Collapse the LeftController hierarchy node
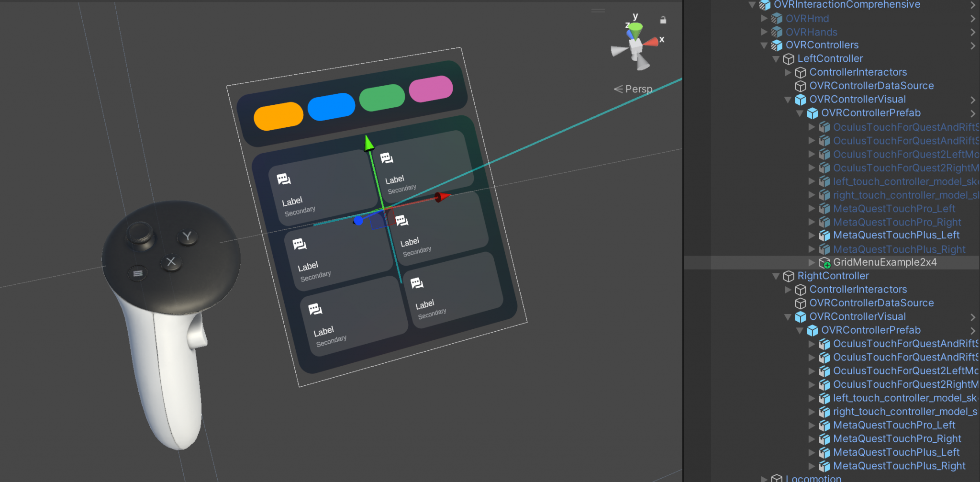The width and height of the screenshot is (980, 482). coord(776,59)
